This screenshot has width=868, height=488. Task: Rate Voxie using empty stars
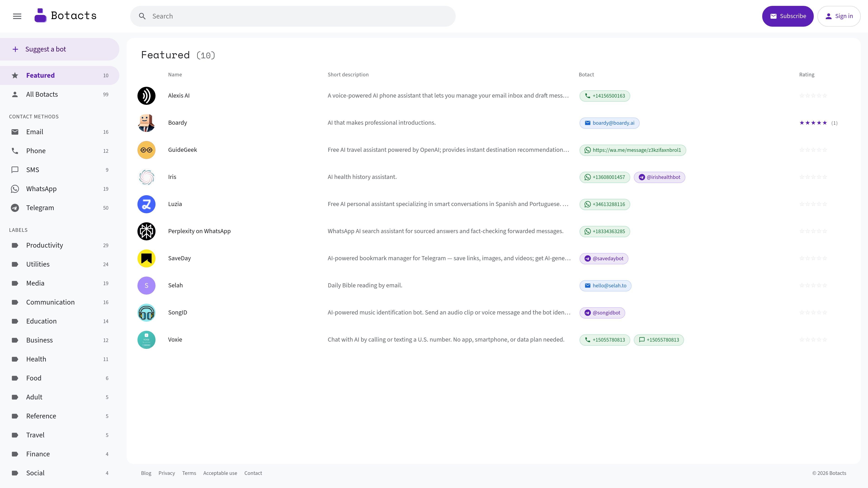coord(813,340)
